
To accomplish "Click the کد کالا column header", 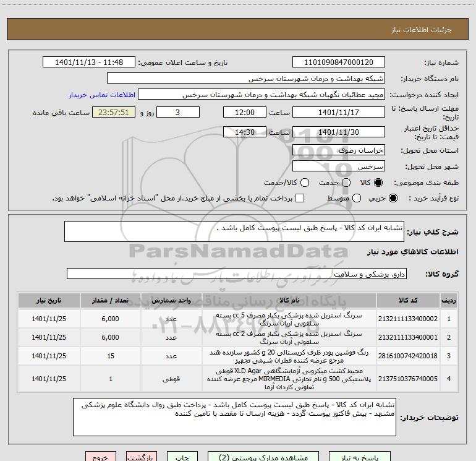I will 408,300.
